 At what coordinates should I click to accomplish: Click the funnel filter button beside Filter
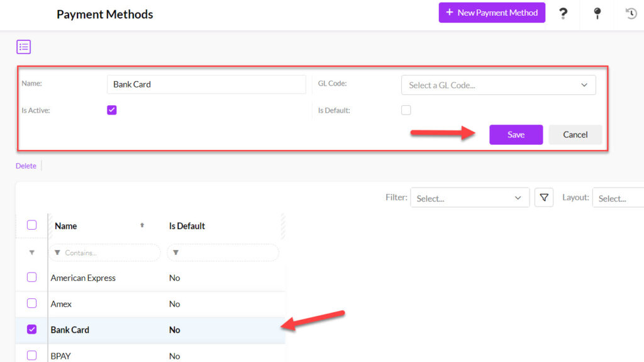pos(544,198)
